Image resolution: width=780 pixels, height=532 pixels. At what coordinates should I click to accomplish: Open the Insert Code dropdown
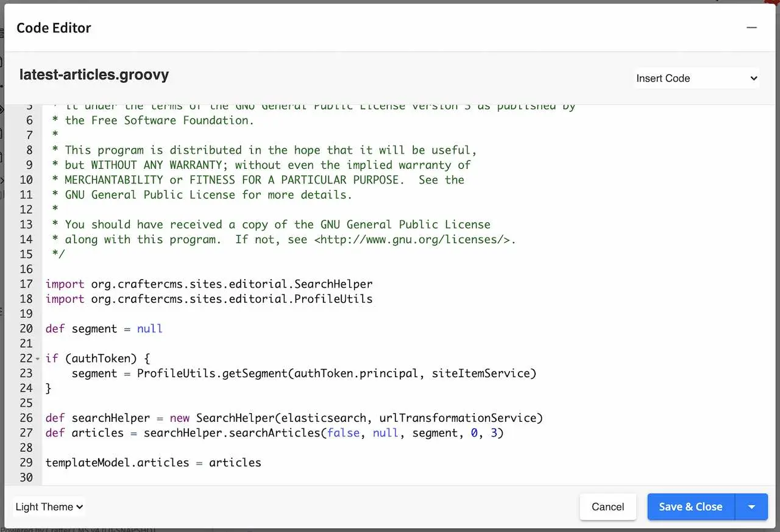(697, 78)
